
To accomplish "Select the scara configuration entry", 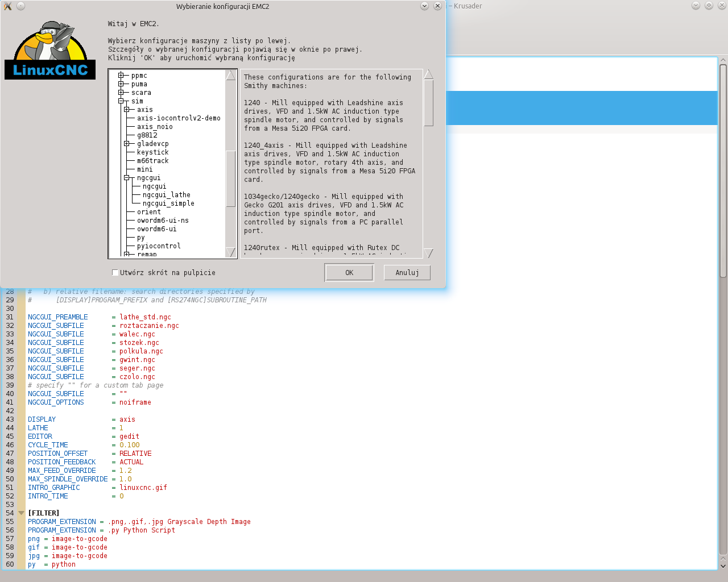I will pos(141,93).
